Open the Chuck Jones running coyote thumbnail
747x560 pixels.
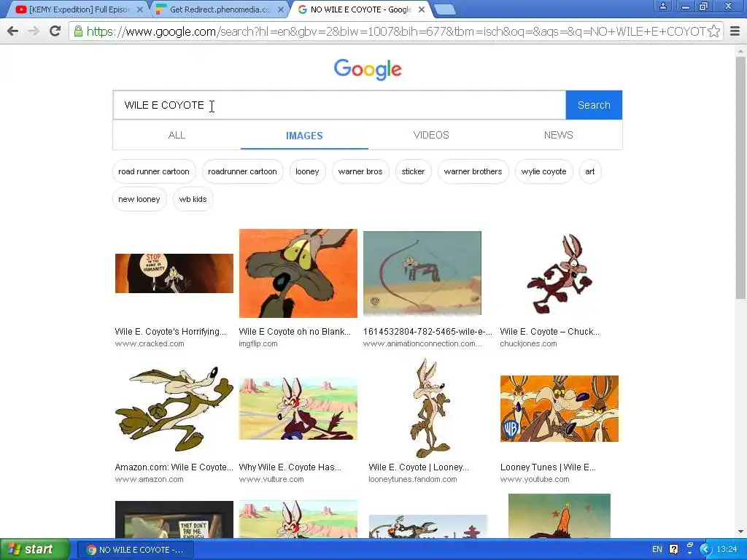click(x=560, y=273)
